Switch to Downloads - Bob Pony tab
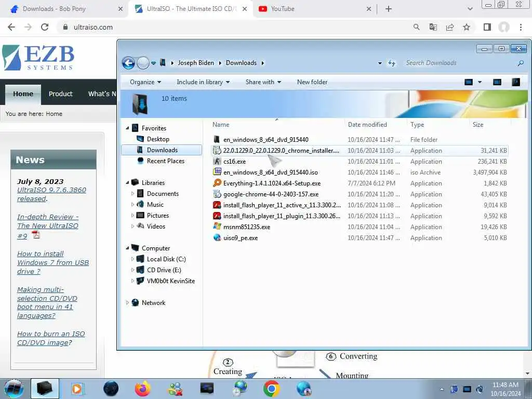 [64, 9]
